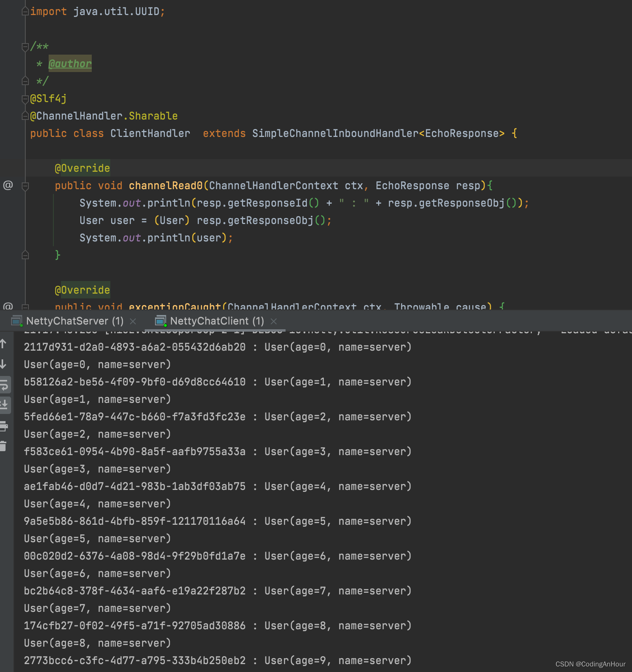
Task: Click the channelRead0 method name
Action: (x=166, y=186)
